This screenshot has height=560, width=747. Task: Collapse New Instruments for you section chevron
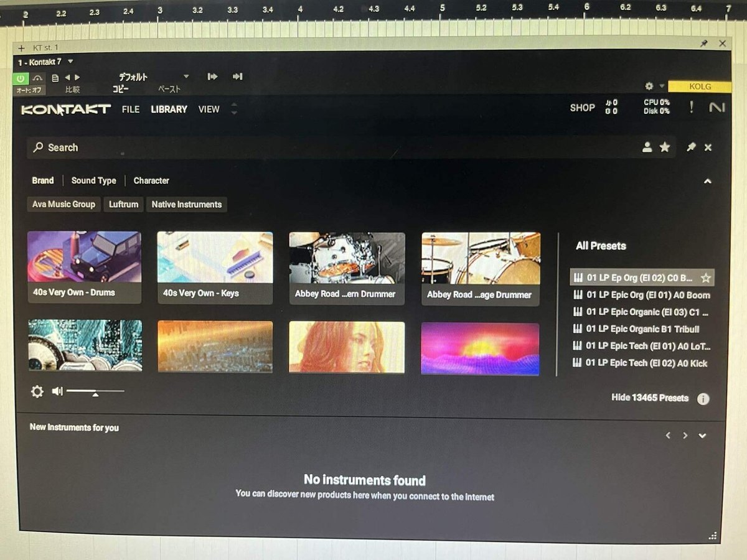pyautogui.click(x=702, y=436)
